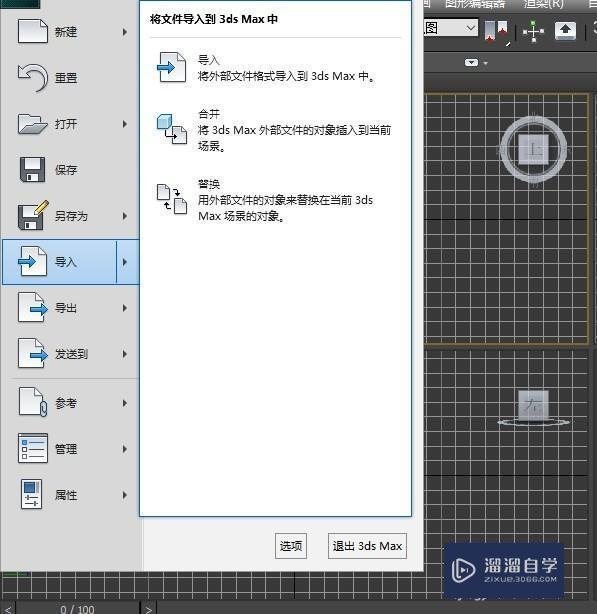Expand the References (参考) submenu arrow
Viewport: 597px width, 614px height.
pos(125,403)
